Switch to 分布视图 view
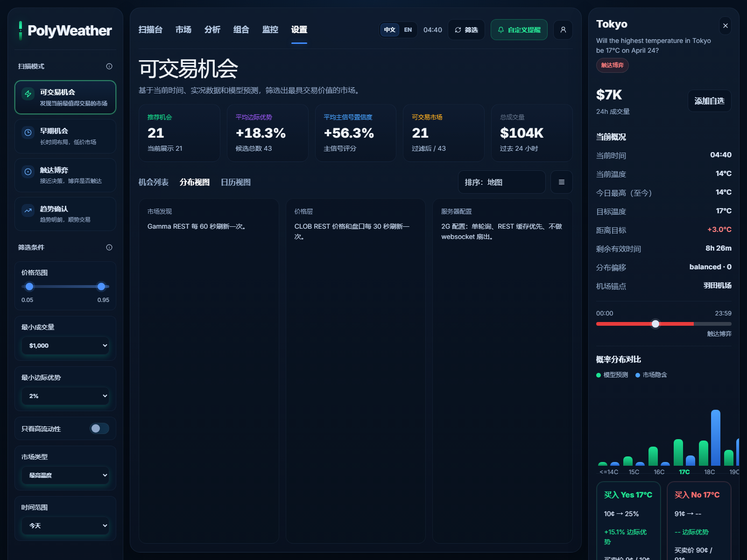This screenshot has height=560, width=747. [195, 182]
